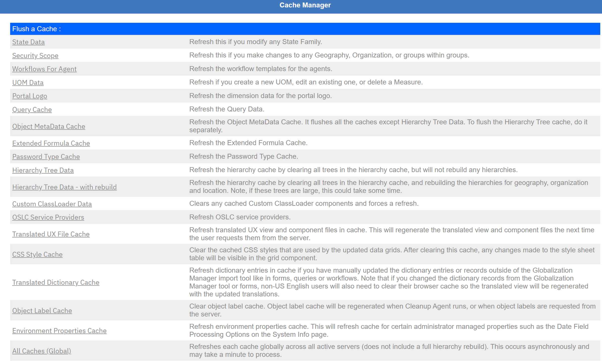Image resolution: width=602 pixels, height=364 pixels.
Task: Click Password Type Cache link
Action: click(46, 157)
